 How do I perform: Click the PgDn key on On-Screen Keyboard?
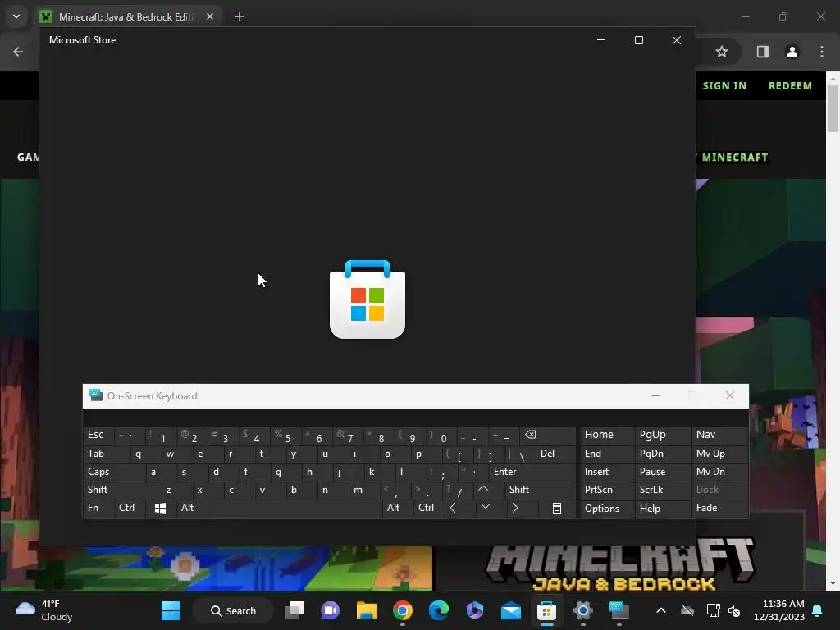click(662, 454)
